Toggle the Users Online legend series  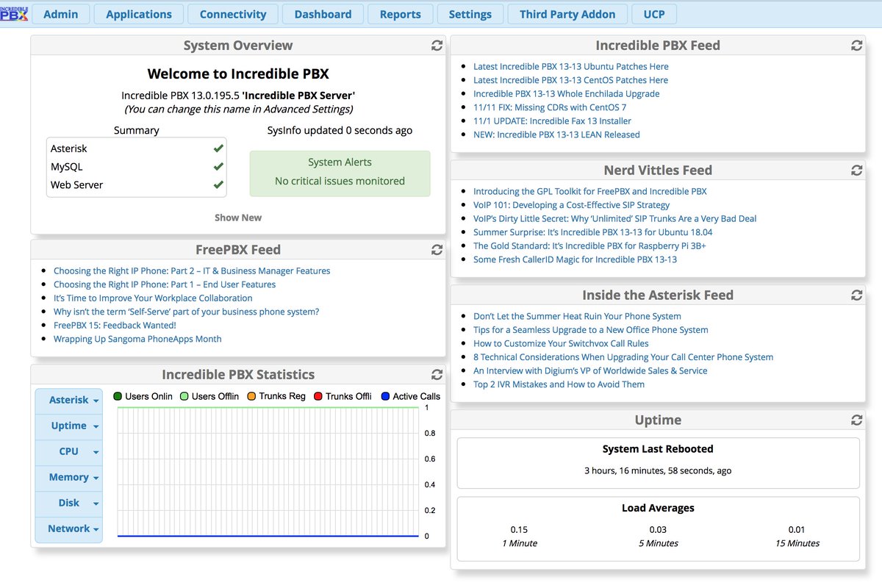coord(143,396)
